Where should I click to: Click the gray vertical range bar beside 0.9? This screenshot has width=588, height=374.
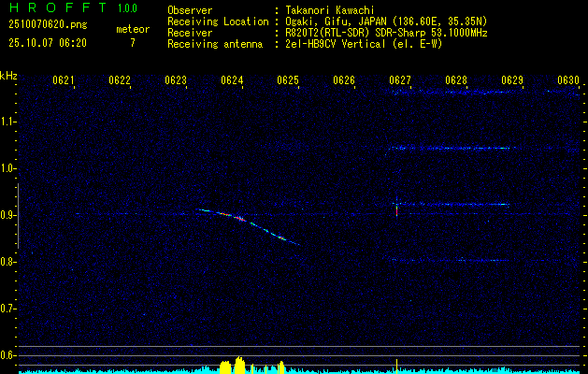(x=18, y=216)
